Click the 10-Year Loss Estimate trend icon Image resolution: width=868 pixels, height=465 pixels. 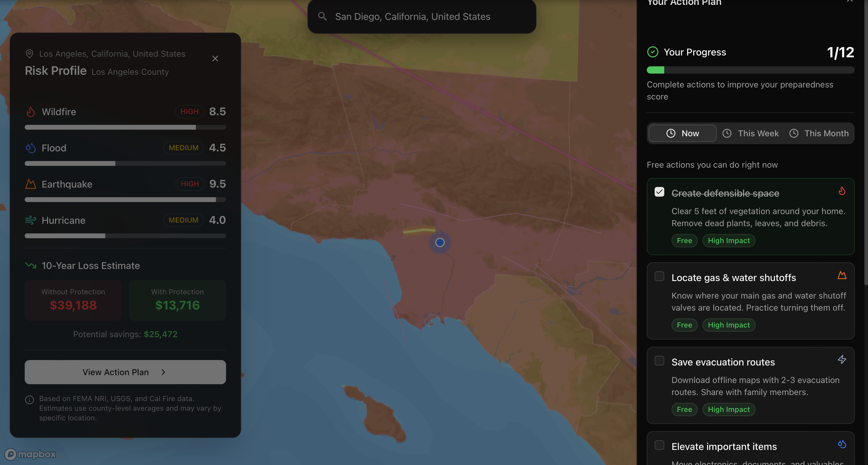31,265
